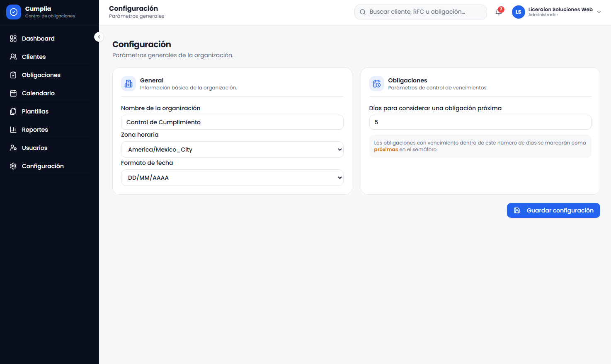
Task: Click the 'Información básica de la organización.' text
Action: click(x=189, y=88)
